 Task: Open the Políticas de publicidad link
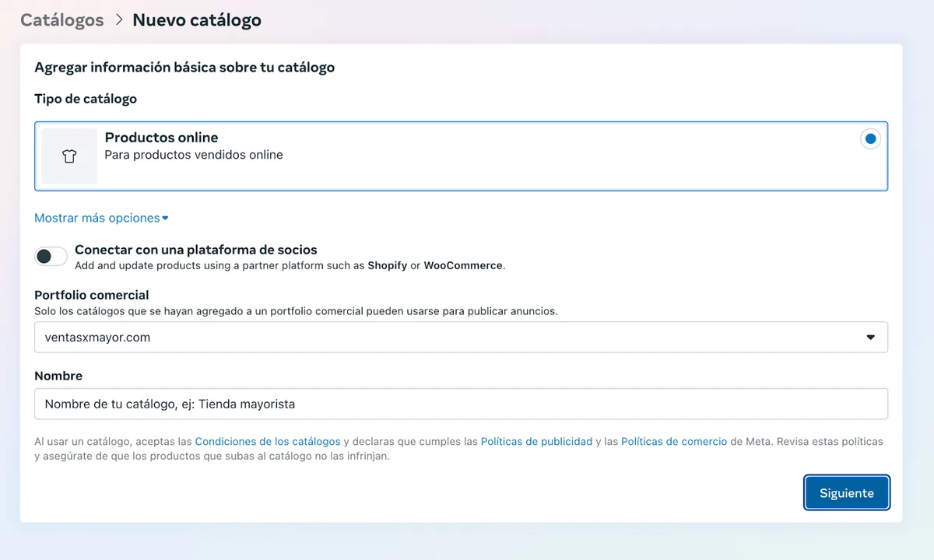[536, 441]
